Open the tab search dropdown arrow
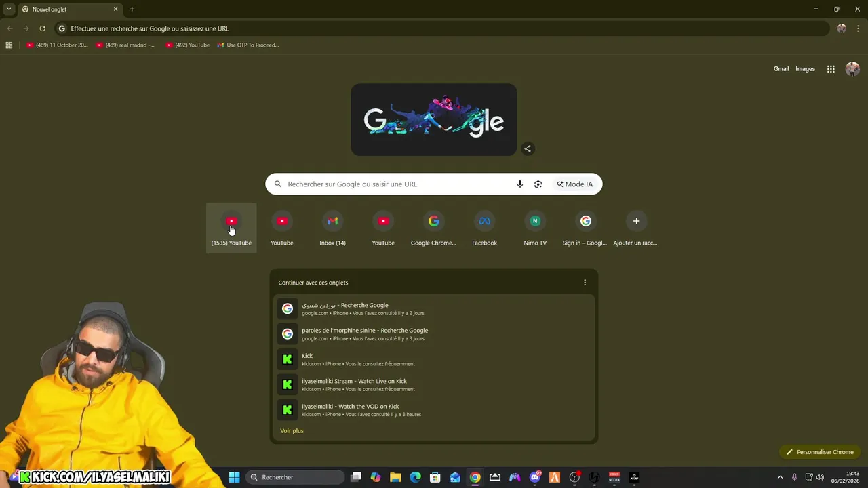The image size is (868, 488). [9, 9]
